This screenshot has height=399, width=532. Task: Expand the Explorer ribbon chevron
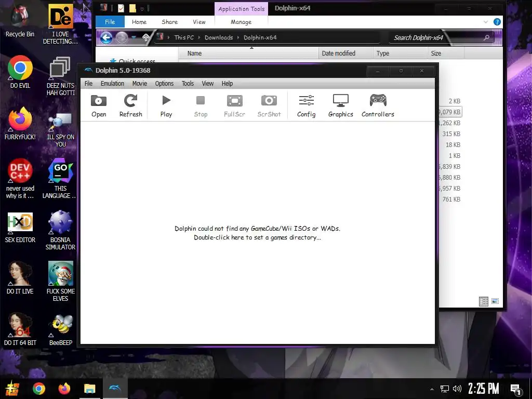[x=486, y=22]
